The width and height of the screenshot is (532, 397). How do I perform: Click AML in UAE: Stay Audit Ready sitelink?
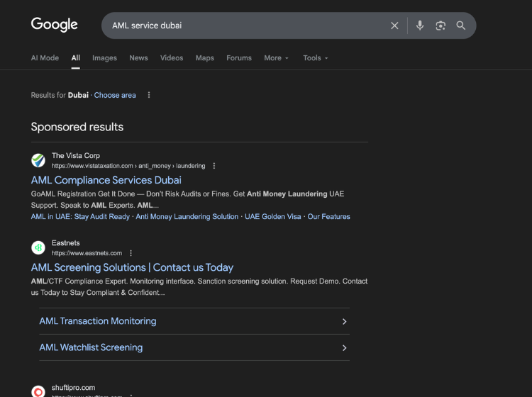(x=80, y=217)
